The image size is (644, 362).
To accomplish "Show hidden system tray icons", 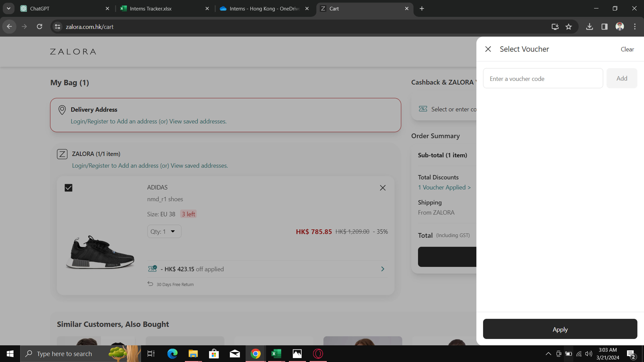I will click(x=548, y=353).
